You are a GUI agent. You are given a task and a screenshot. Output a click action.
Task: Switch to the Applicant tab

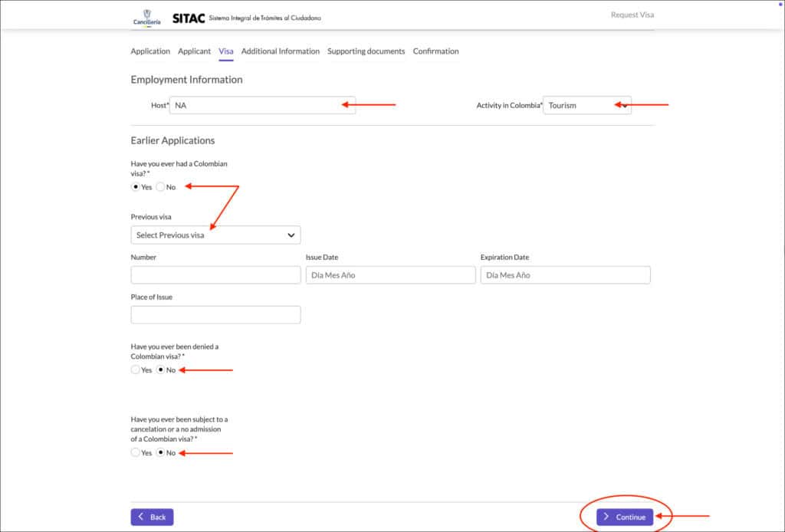coord(194,51)
